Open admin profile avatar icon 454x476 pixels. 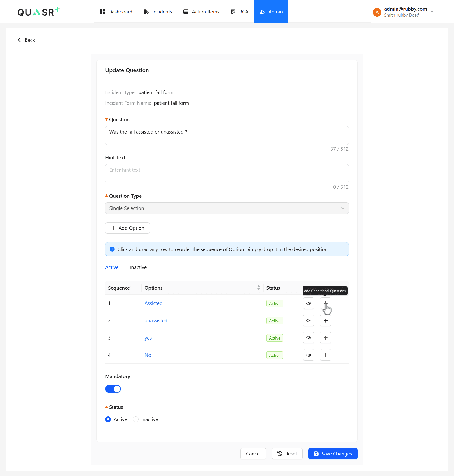[377, 12]
